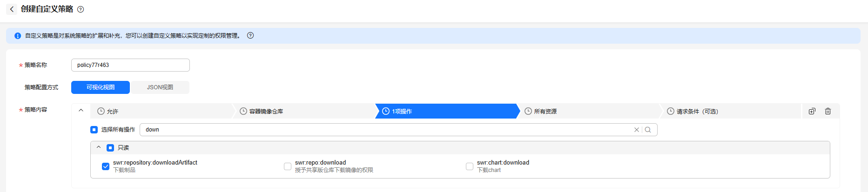Open help icon beside 创建自定义策略 title
Screen dimensions: 868x192
[x=81, y=9]
